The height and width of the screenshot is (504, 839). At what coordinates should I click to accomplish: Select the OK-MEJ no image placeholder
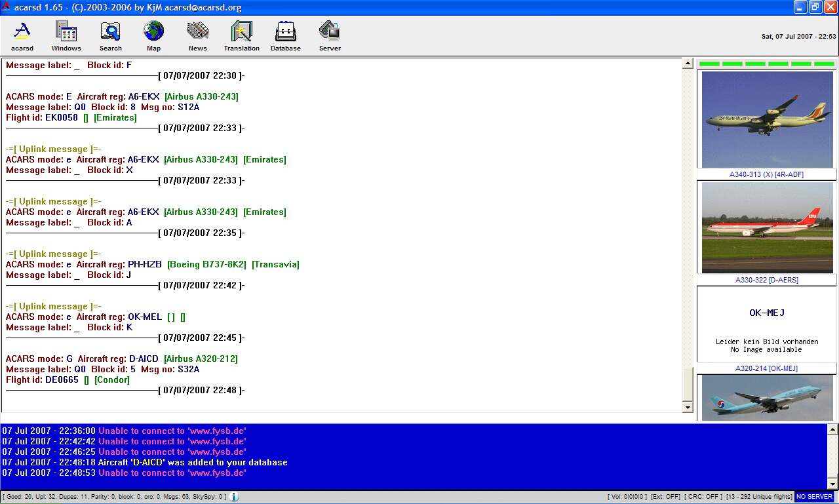(x=767, y=324)
